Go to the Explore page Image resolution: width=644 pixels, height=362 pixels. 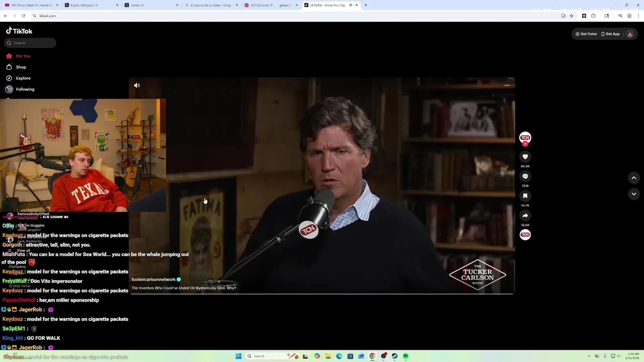[19, 78]
